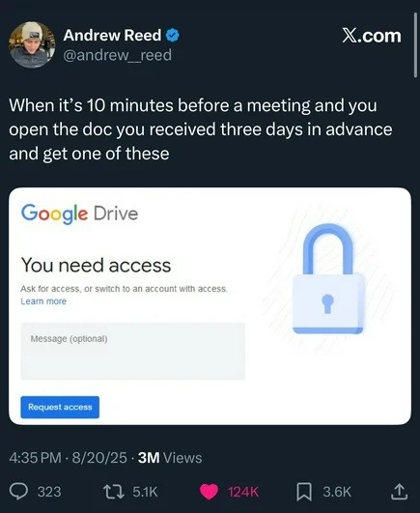Image resolution: width=420 pixels, height=513 pixels.
Task: Click the 3M Views count
Action: pos(170,458)
